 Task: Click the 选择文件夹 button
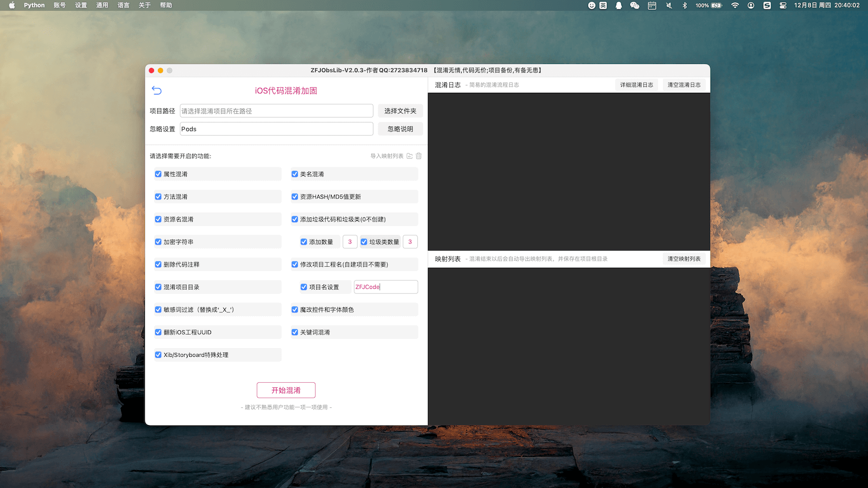point(400,111)
